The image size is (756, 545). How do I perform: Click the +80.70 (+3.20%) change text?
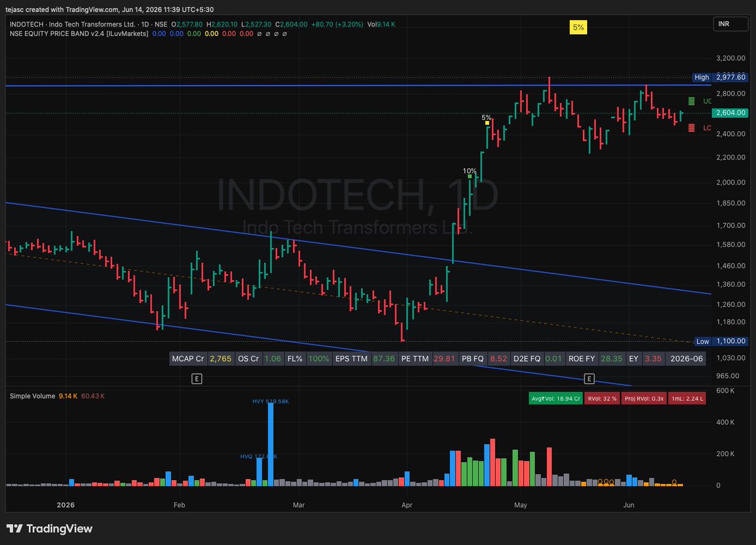[x=338, y=24]
